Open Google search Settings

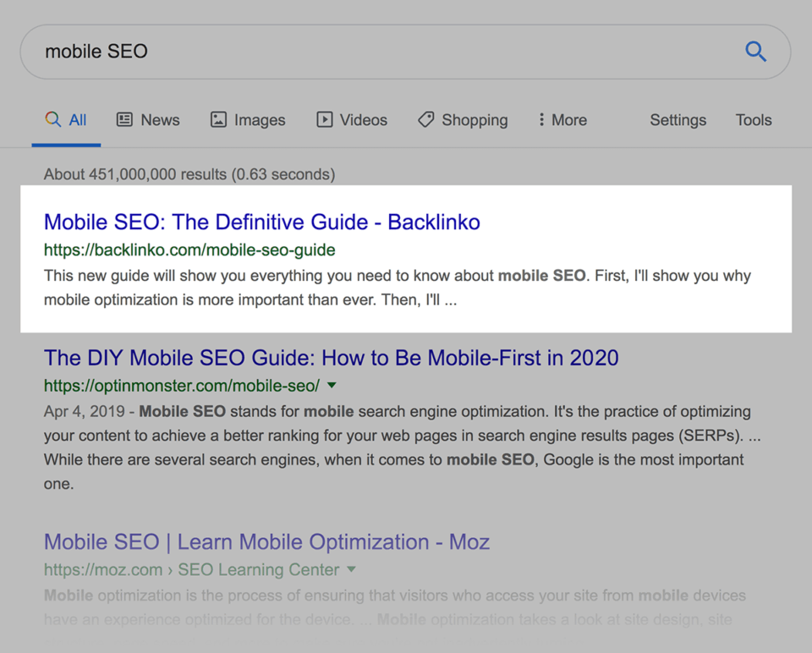tap(678, 120)
